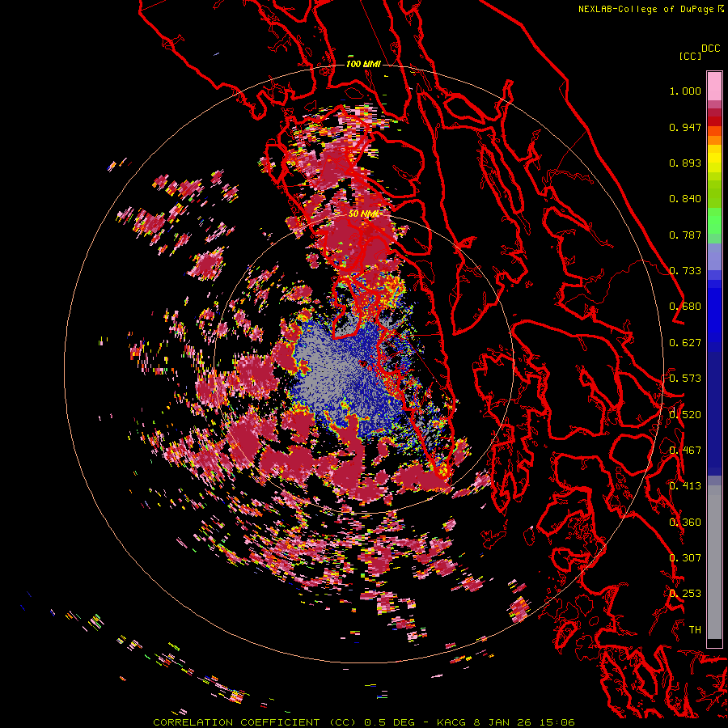Click the [CC] units label
Image resolution: width=728 pixels, height=728 pixels.
[x=690, y=56]
